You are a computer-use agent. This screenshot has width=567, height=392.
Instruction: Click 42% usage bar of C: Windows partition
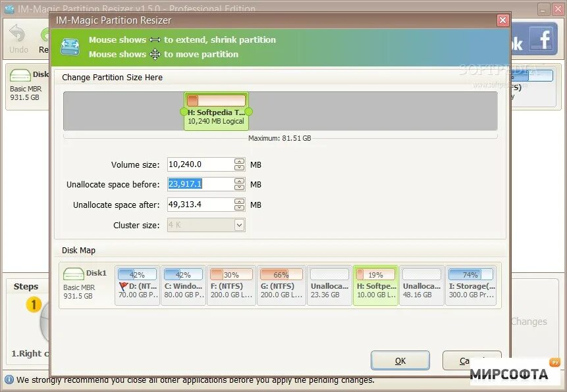click(183, 274)
